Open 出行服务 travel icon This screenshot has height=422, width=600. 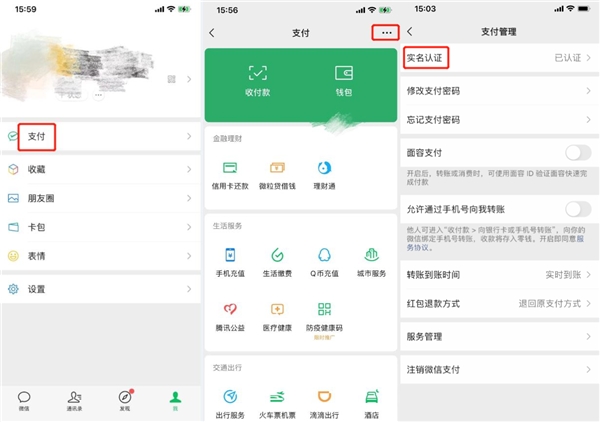(x=230, y=396)
